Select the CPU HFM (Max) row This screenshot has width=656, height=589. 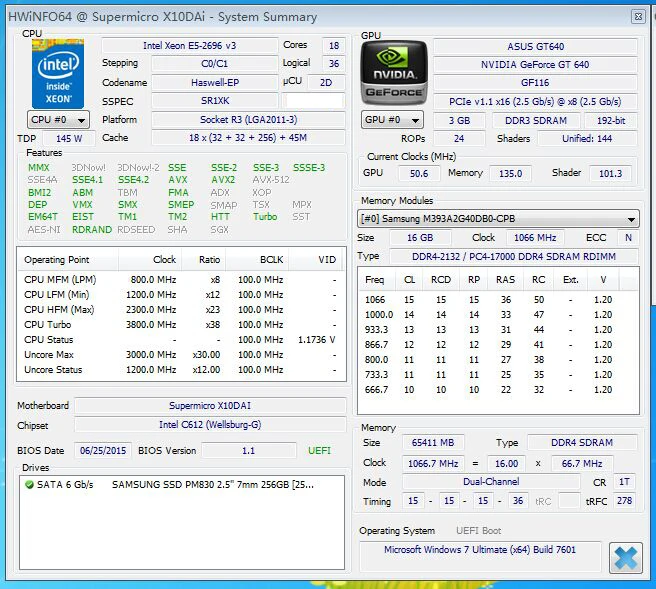[181, 310]
